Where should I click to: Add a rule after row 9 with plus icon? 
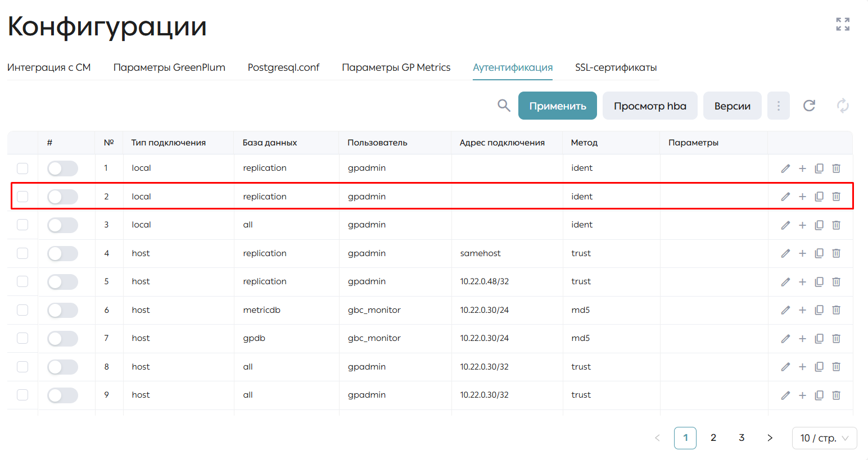coord(802,395)
